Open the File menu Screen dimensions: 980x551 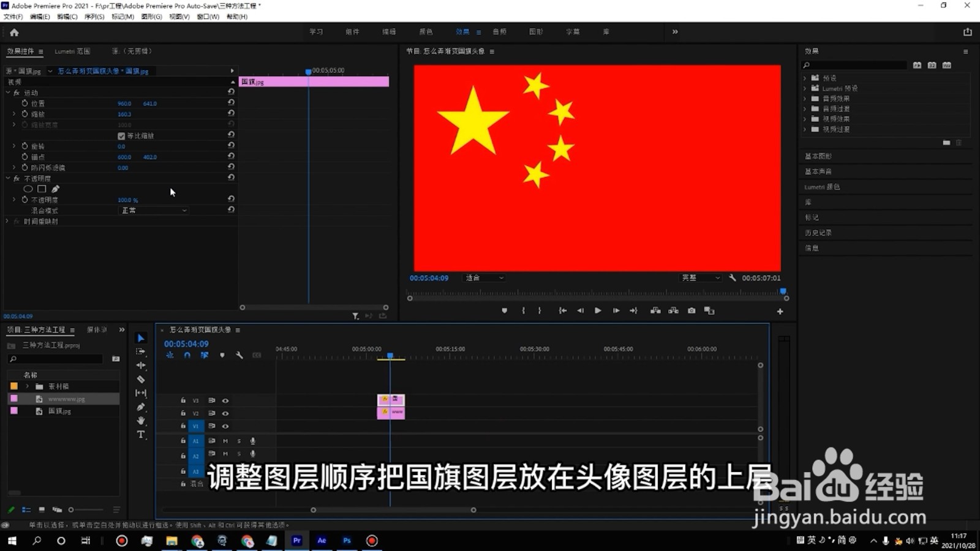tap(13, 17)
